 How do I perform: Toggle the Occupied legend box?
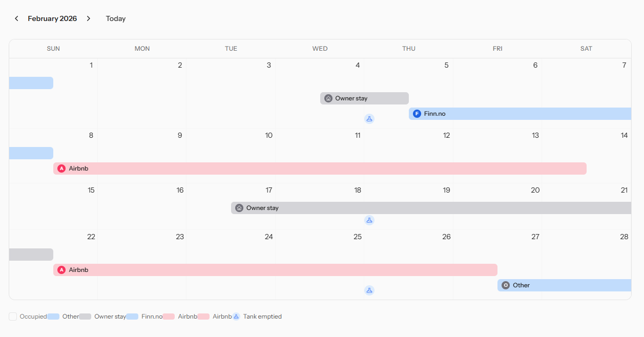pos(13,317)
